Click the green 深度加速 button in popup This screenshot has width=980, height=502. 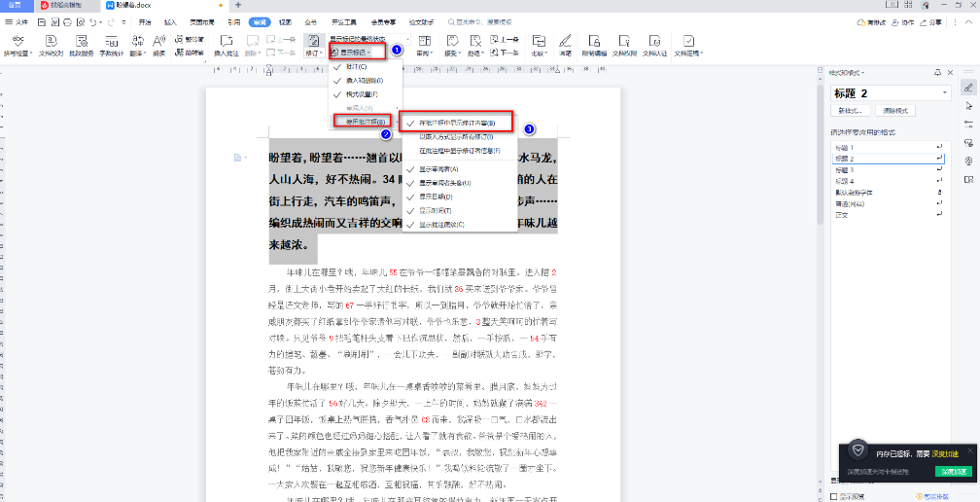click(x=955, y=472)
